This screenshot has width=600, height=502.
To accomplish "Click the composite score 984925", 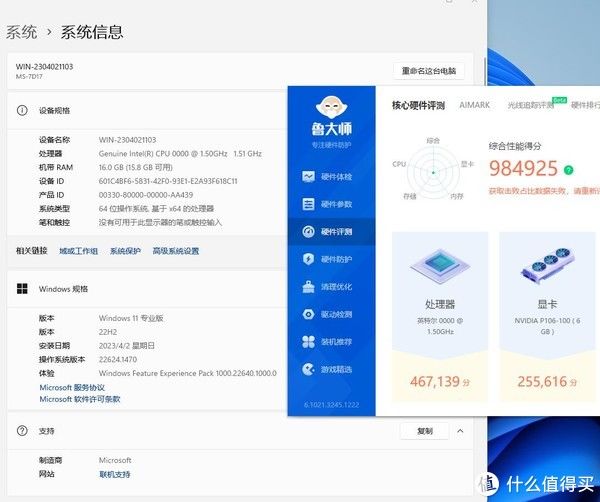I will click(523, 168).
